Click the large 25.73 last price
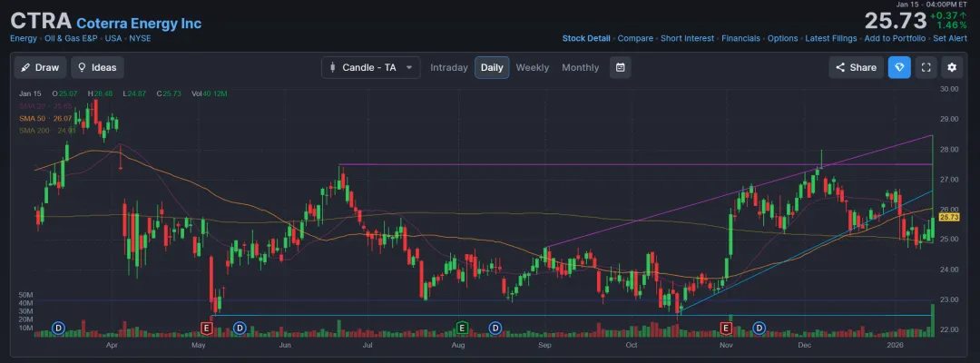The height and width of the screenshot is (363, 980). [x=895, y=21]
